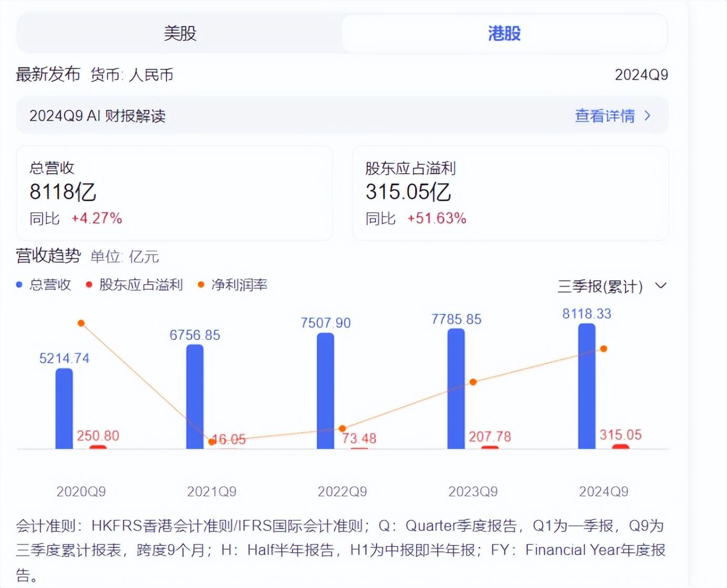
Task: Toggle the 股东应占溢利 legend series
Action: point(134,285)
